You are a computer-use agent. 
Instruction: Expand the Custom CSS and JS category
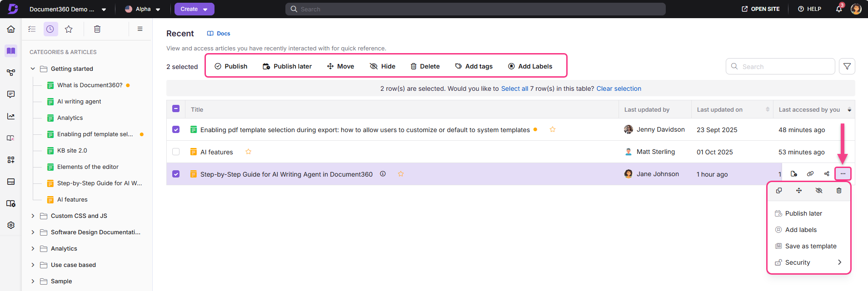33,216
